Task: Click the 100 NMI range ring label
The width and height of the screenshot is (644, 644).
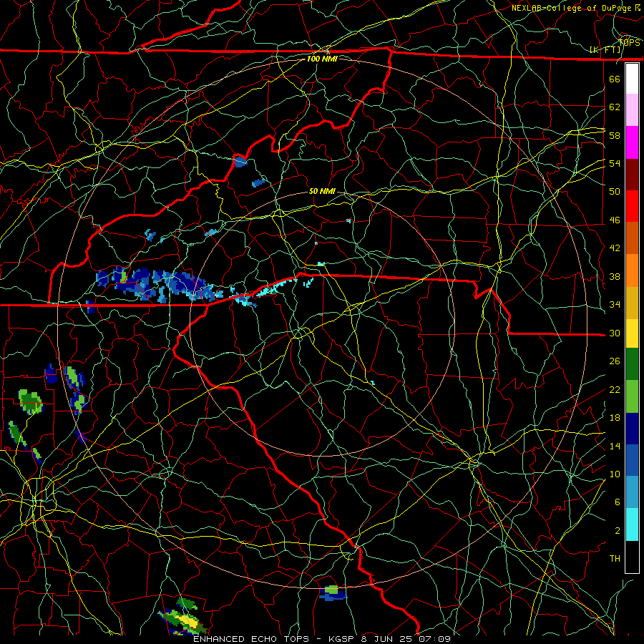Action: tap(322, 59)
